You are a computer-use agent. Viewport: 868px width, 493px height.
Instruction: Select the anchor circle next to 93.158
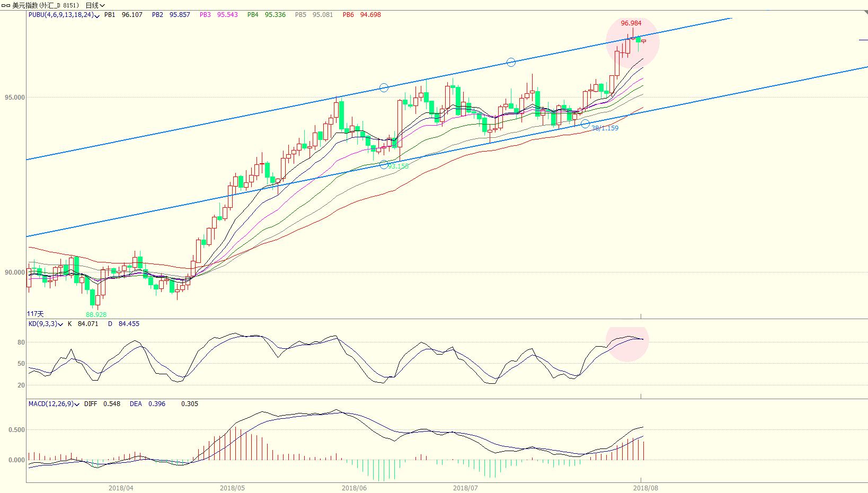pos(384,165)
